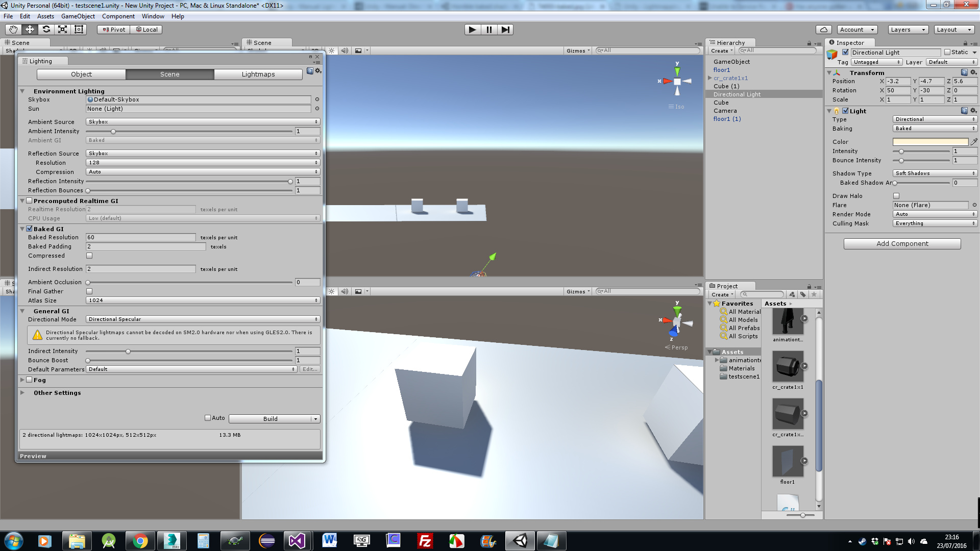Click the Step frame button
Image resolution: width=980 pixels, height=551 pixels.
coord(505,30)
